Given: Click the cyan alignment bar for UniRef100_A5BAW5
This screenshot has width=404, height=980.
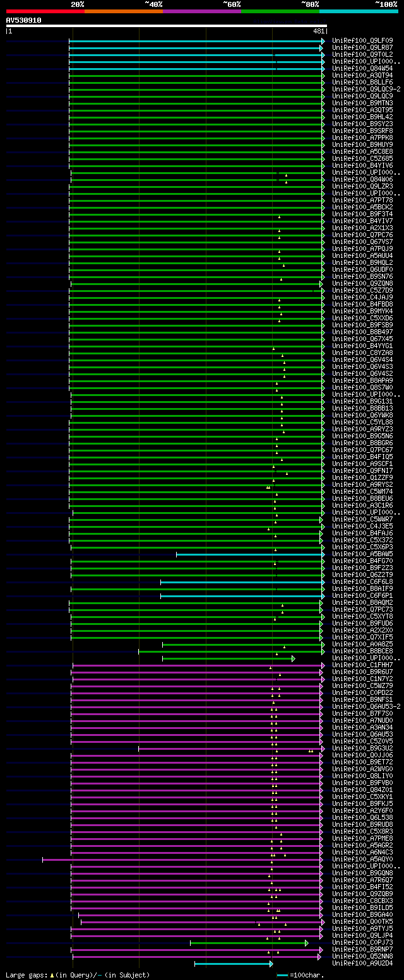Looking at the screenshot, I should pyautogui.click(x=250, y=554).
